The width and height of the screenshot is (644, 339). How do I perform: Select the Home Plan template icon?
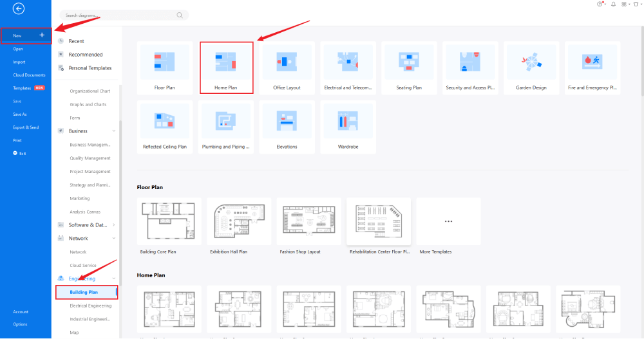point(226,62)
